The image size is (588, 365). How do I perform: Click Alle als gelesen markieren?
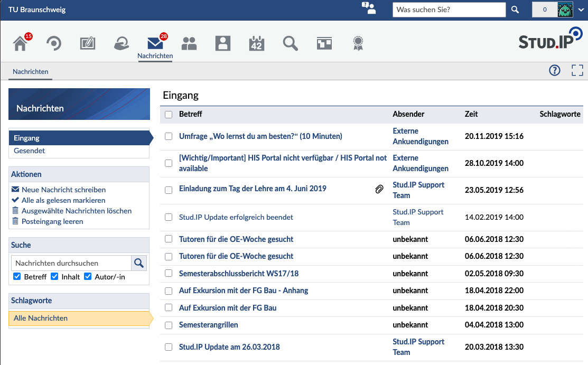[x=63, y=200]
